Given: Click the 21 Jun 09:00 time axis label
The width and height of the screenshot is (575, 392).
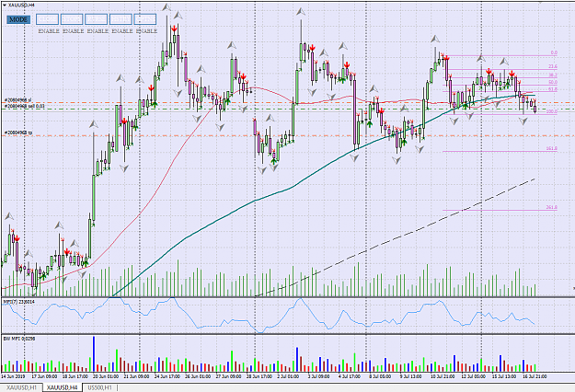Looking at the screenshot, I should tap(136, 376).
